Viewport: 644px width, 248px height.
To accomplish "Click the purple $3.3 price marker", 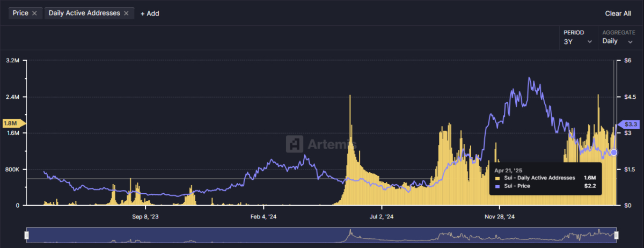I will (631, 125).
